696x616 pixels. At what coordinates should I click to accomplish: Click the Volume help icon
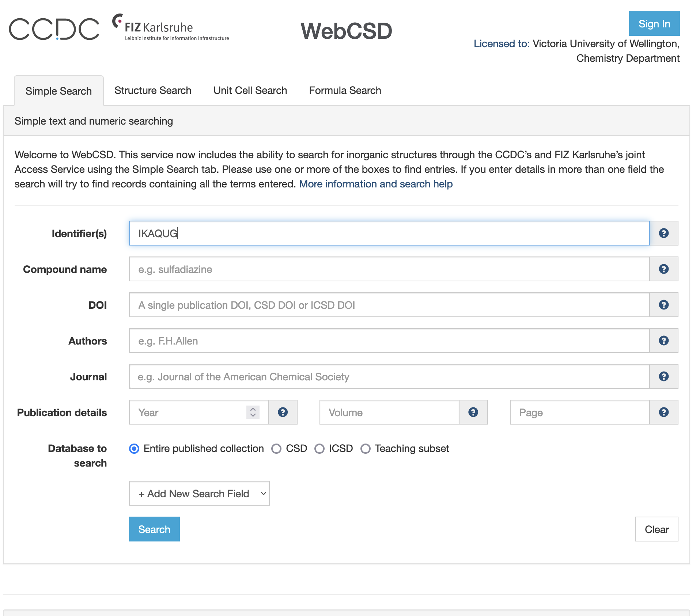coord(473,412)
